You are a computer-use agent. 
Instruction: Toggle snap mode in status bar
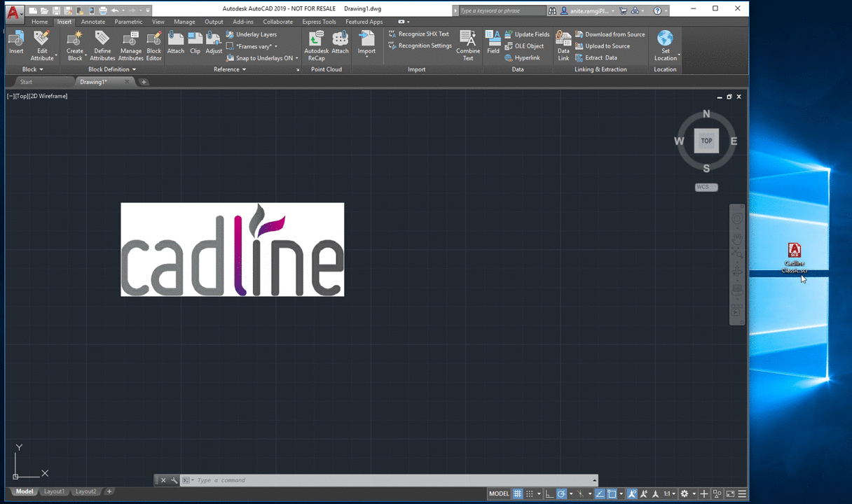[530, 493]
